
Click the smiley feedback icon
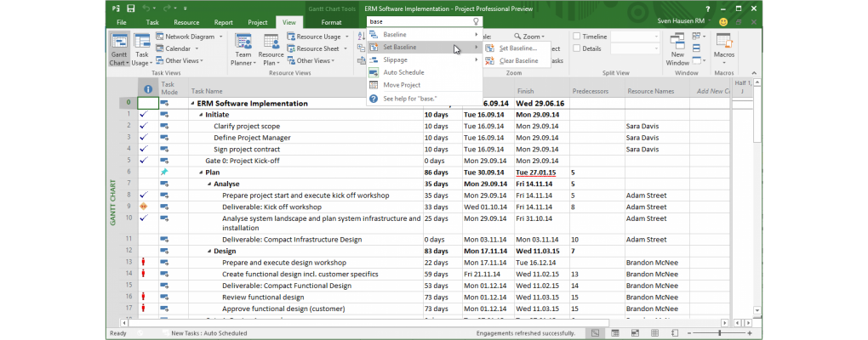pyautogui.click(x=723, y=22)
